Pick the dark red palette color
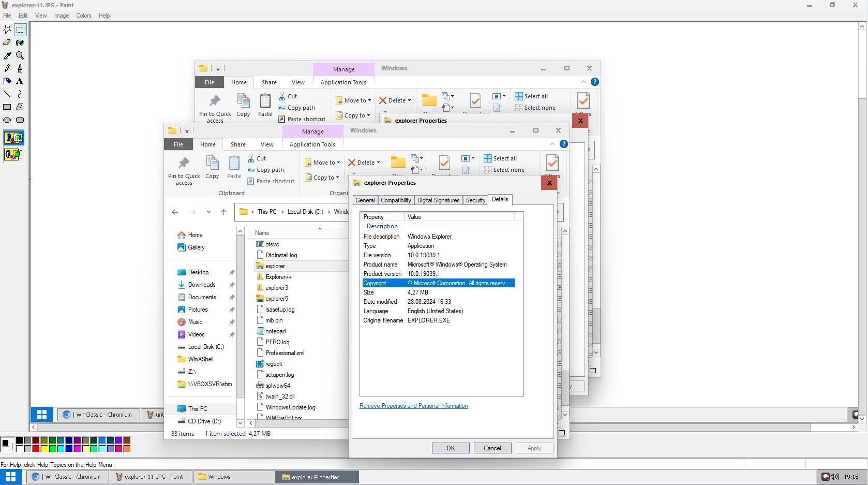868x485 pixels. click(x=36, y=440)
